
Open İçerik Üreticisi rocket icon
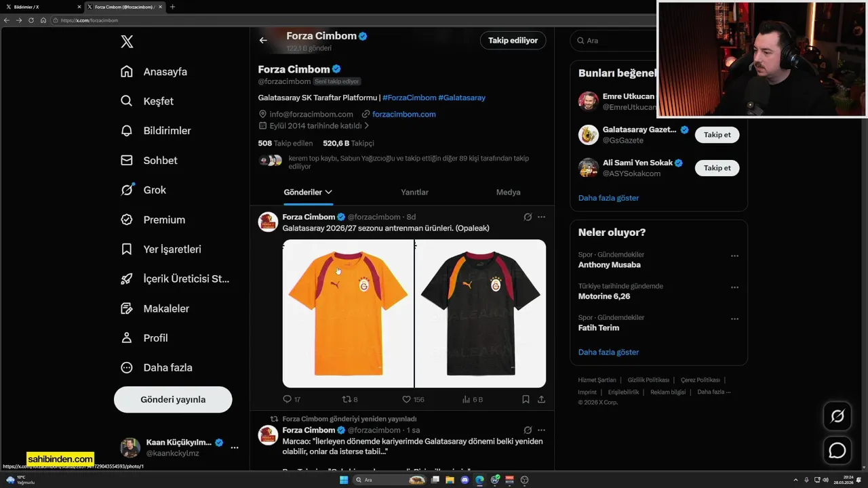click(x=126, y=279)
